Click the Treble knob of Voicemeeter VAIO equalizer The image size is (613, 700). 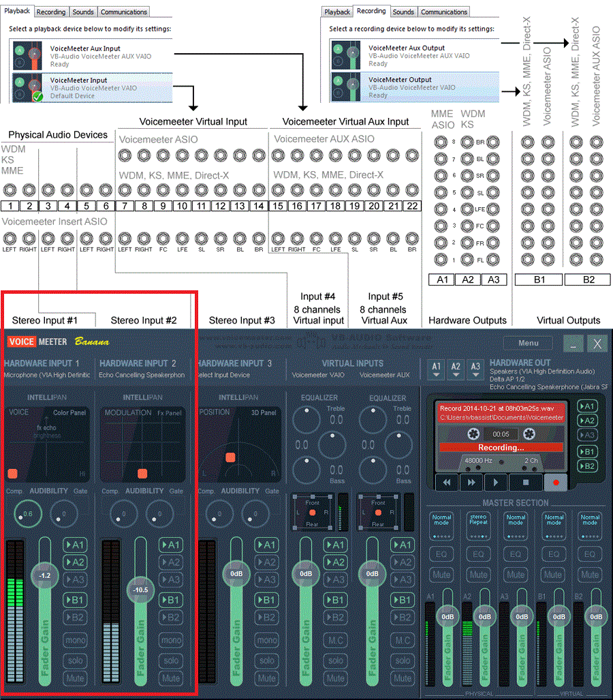coord(306,420)
